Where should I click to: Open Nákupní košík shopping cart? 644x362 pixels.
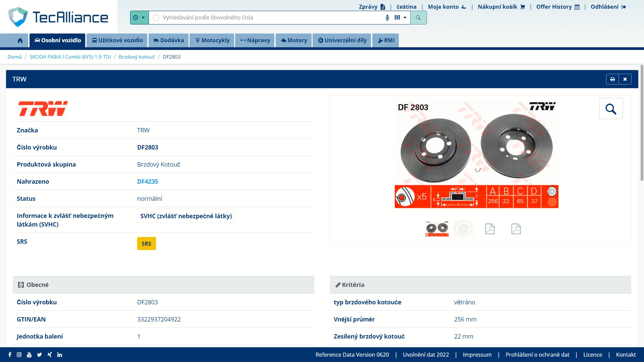(x=501, y=7)
